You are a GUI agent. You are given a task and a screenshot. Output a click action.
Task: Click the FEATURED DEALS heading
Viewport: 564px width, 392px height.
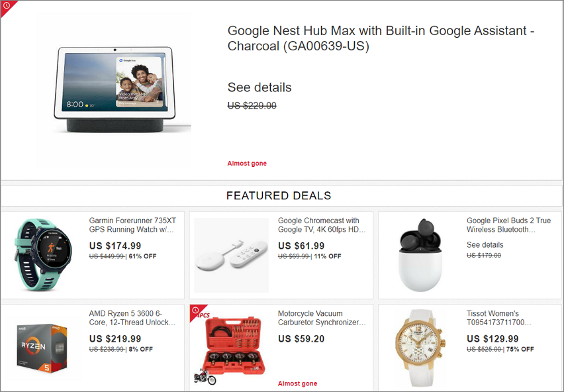point(279,196)
